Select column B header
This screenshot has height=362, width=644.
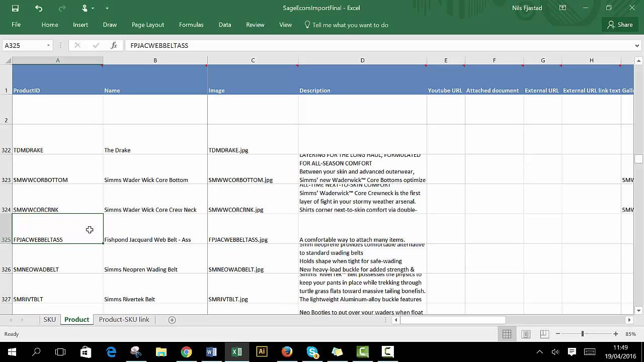155,60
